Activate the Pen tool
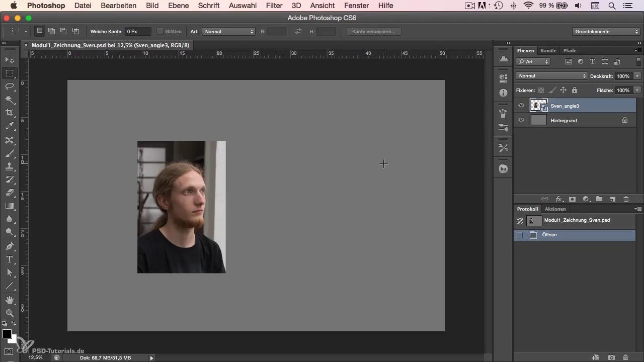 pos(10,246)
